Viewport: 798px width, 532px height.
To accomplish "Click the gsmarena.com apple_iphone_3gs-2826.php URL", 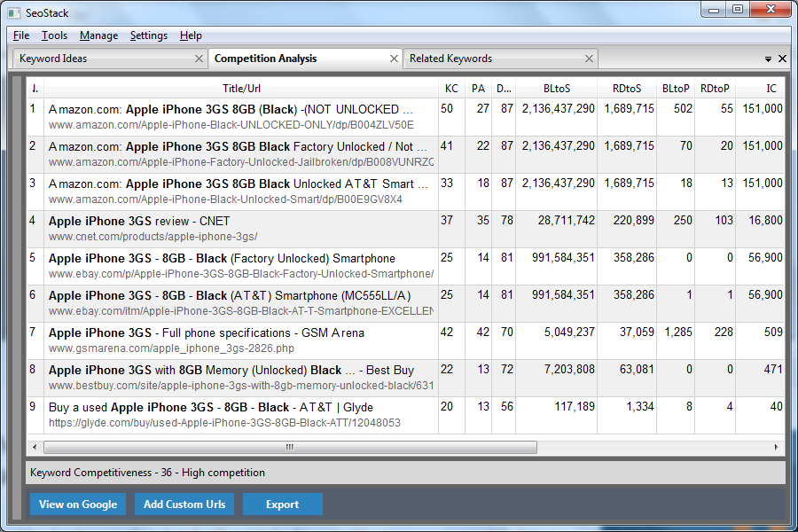I will [171, 348].
